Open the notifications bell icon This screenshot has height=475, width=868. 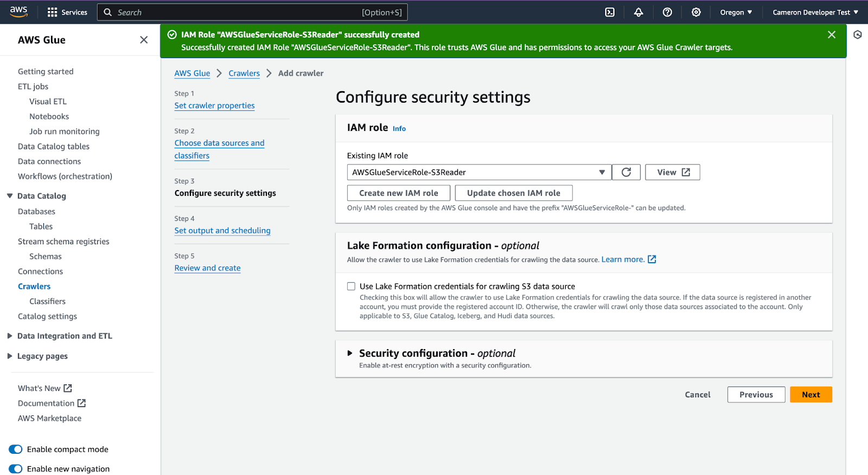coord(639,12)
